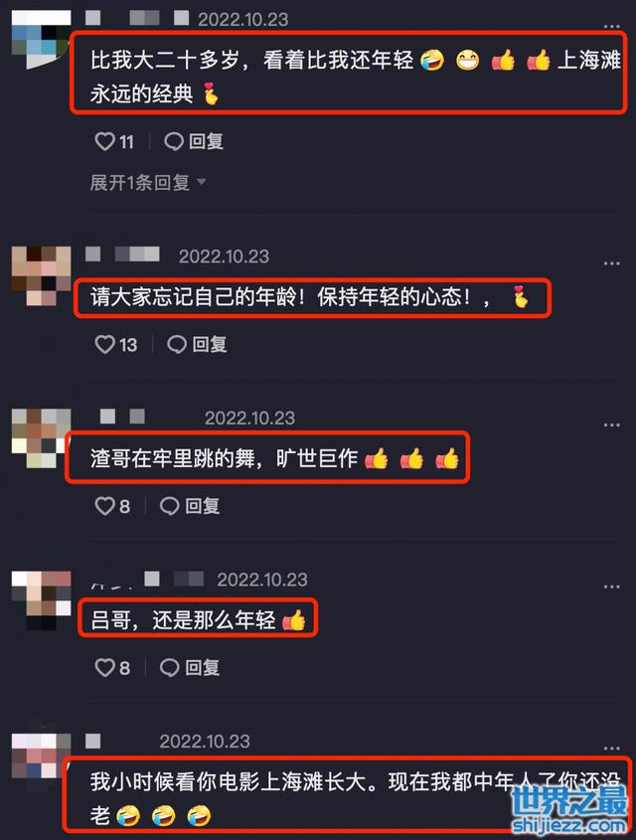This screenshot has height=840, width=636.
Task: Open three-dot menu on last comment
Action: pyautogui.click(x=611, y=748)
